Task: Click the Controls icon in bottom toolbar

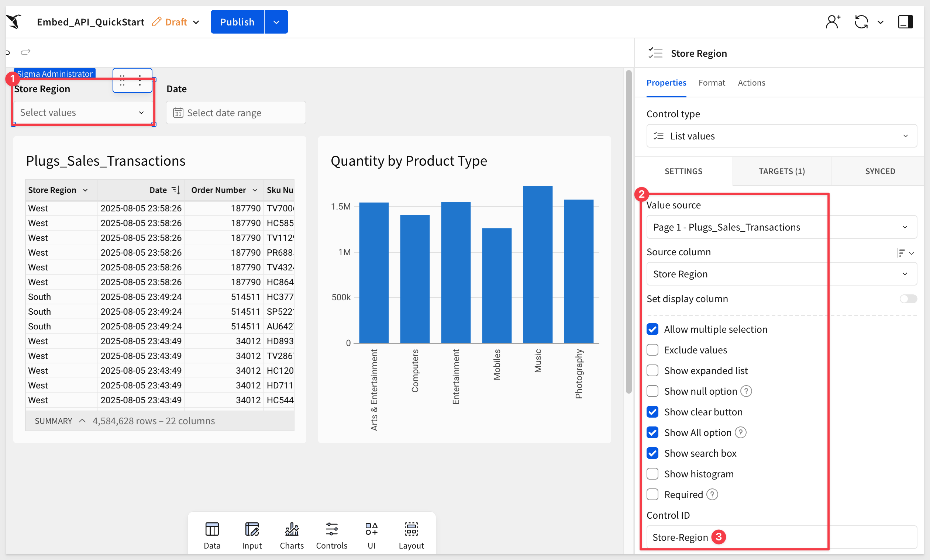Action: coord(331,534)
